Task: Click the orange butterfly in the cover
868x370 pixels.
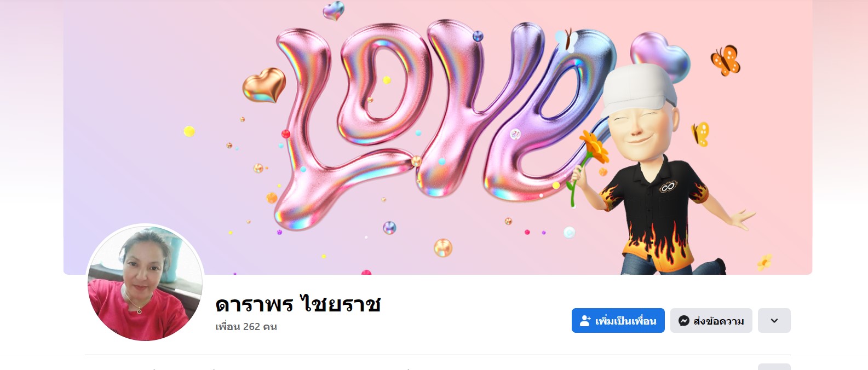Action: (x=726, y=60)
